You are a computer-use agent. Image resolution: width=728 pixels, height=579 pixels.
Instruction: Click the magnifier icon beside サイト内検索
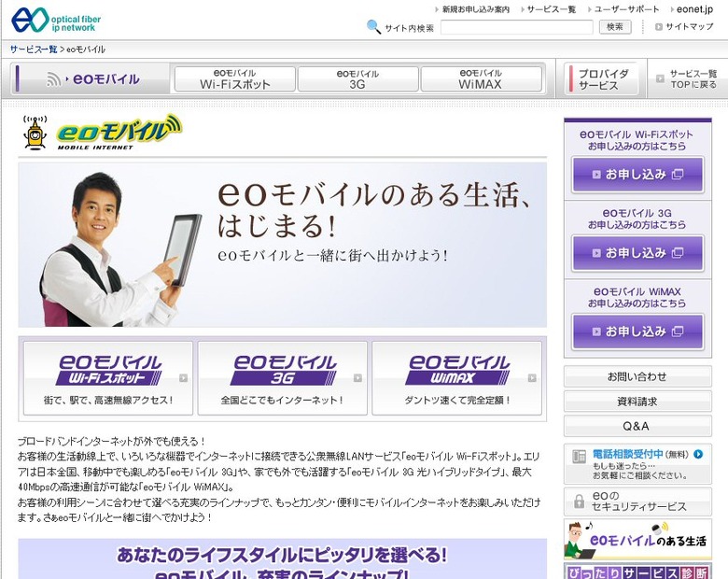click(373, 26)
